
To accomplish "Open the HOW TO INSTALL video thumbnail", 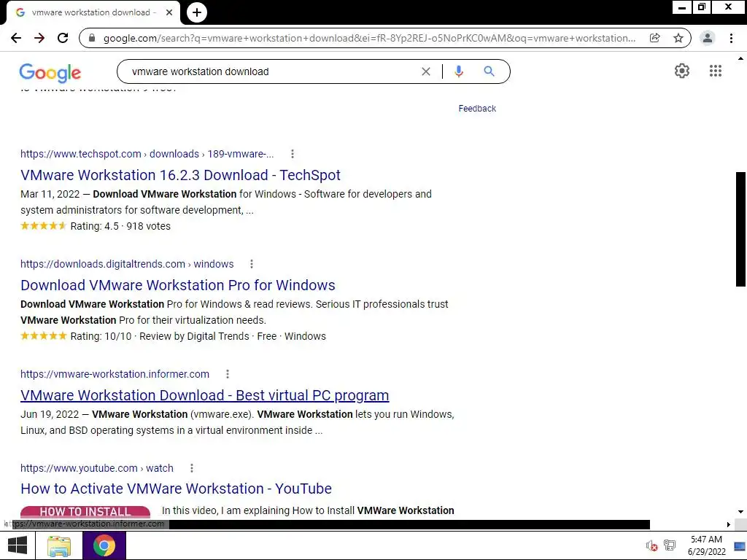I will pyautogui.click(x=85, y=513).
